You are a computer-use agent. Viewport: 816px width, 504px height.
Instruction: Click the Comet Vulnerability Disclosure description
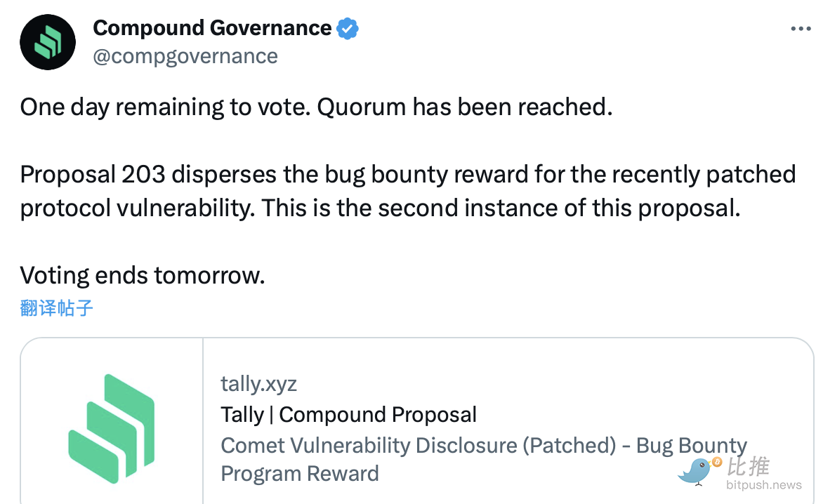tap(484, 446)
